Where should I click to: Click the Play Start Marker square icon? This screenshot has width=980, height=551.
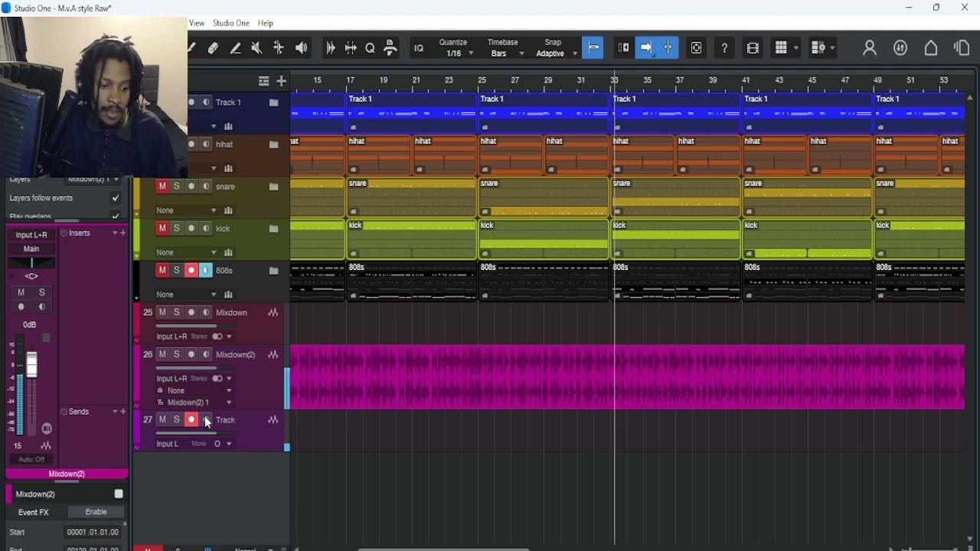point(696,48)
